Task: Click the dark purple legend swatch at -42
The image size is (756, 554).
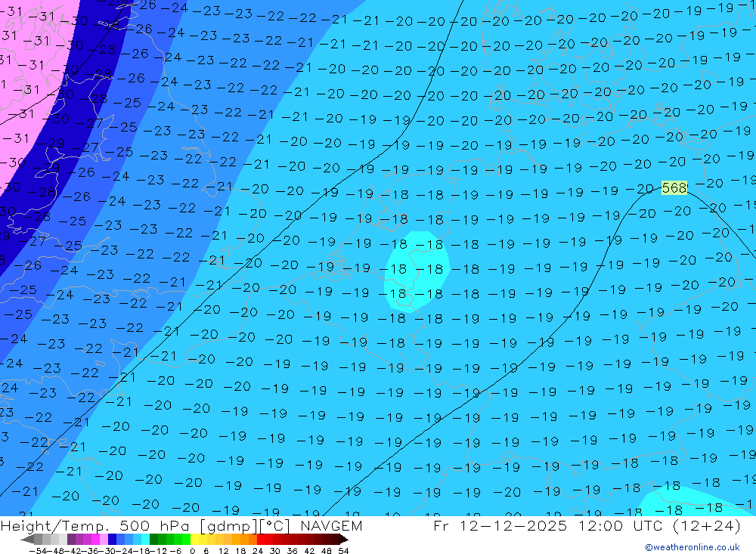Action: tap(71, 540)
